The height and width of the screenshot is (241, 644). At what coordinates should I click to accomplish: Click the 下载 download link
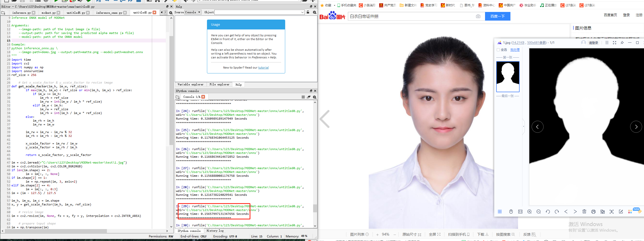click(482, 234)
